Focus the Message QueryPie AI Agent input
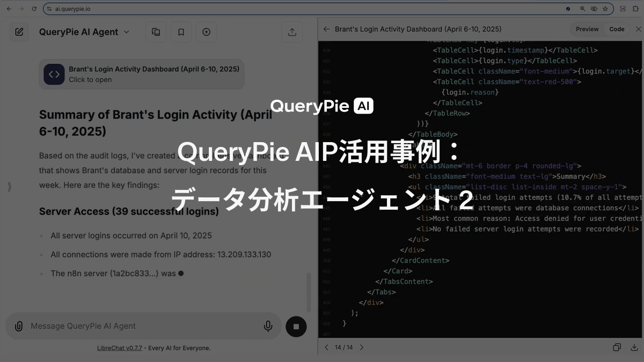Viewport: 644px width, 362px height. pyautogui.click(x=142, y=326)
